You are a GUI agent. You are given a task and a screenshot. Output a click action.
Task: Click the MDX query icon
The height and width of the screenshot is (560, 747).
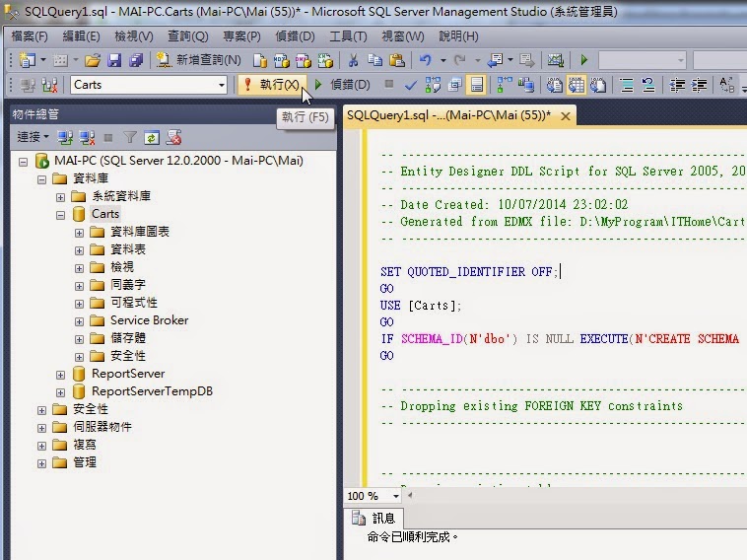tap(282, 60)
